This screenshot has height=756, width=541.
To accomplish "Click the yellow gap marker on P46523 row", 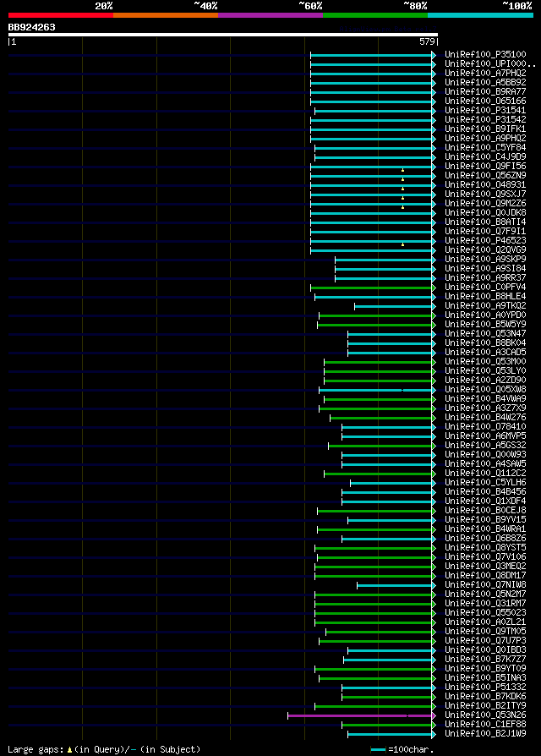I will pyautogui.click(x=402, y=244).
